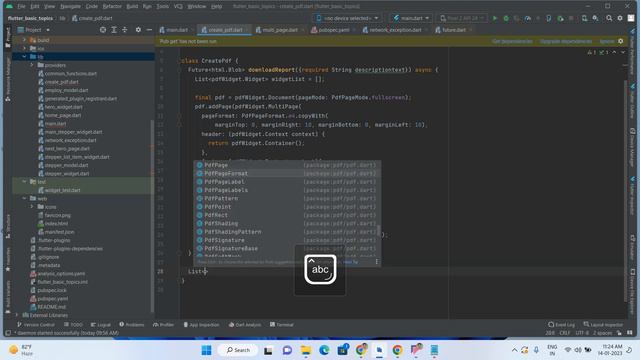Collapse the web folder
Image resolution: width=640 pixels, height=360 pixels.
pos(24,198)
